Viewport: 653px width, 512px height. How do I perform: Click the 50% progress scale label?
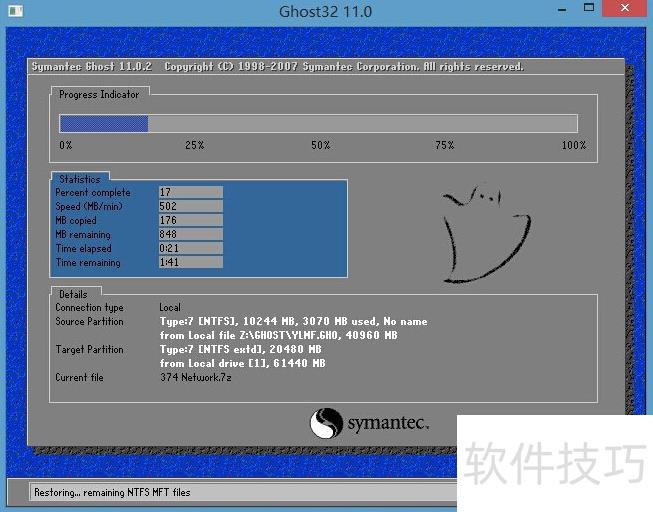pos(321,145)
